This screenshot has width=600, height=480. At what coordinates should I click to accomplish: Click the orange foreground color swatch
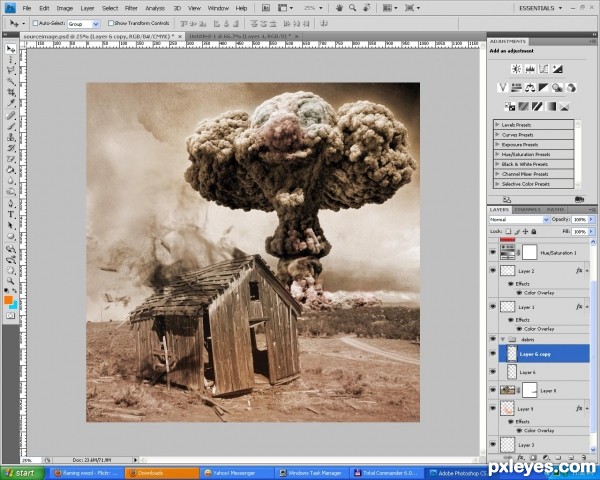tap(8, 300)
